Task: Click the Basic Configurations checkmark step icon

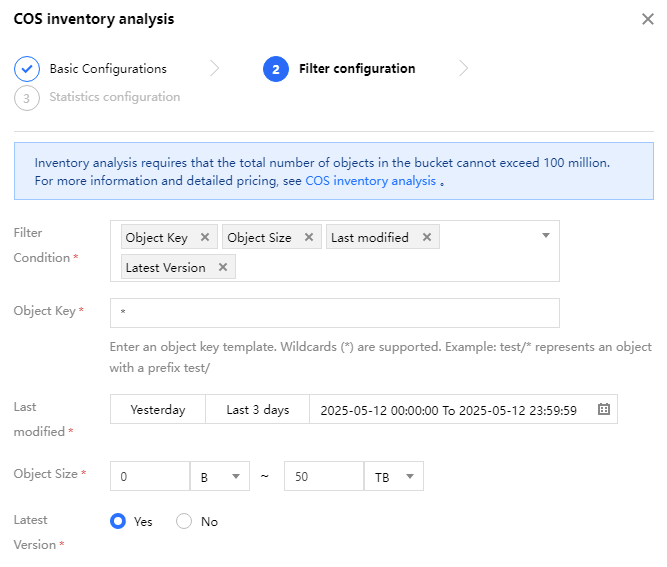Action: click(x=27, y=69)
